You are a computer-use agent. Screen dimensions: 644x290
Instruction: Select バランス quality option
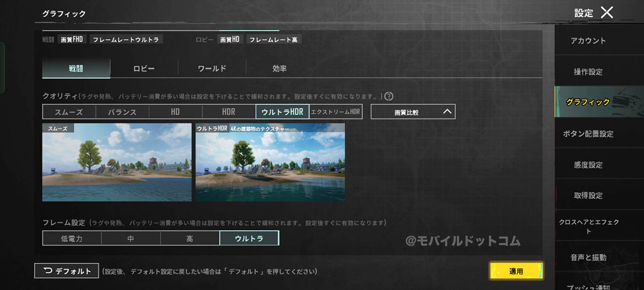(122, 112)
